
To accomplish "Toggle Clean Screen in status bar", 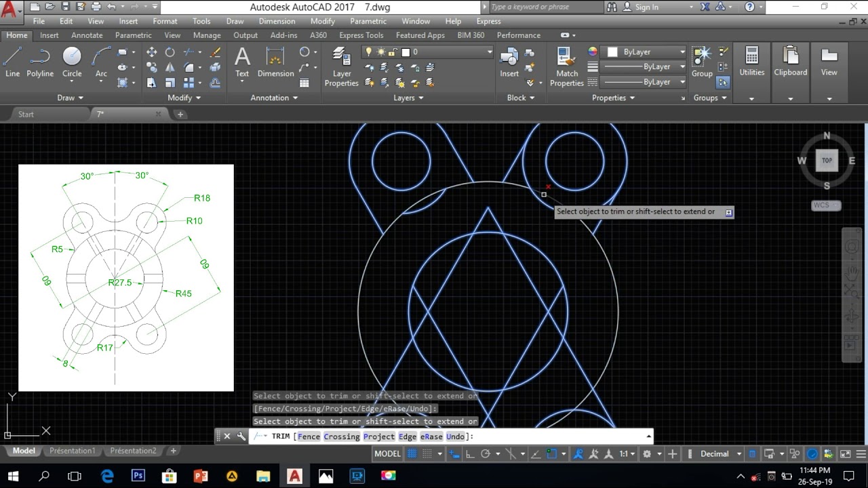I will pos(846,454).
